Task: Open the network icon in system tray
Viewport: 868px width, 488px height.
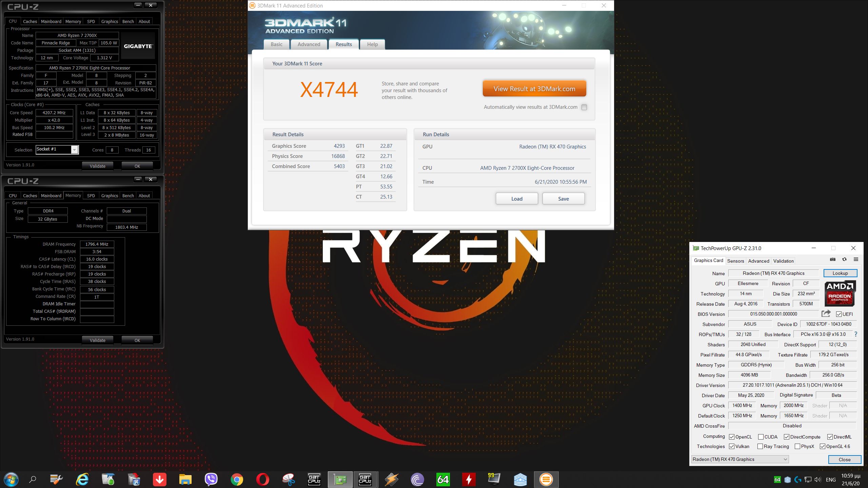Action: pos(808,480)
